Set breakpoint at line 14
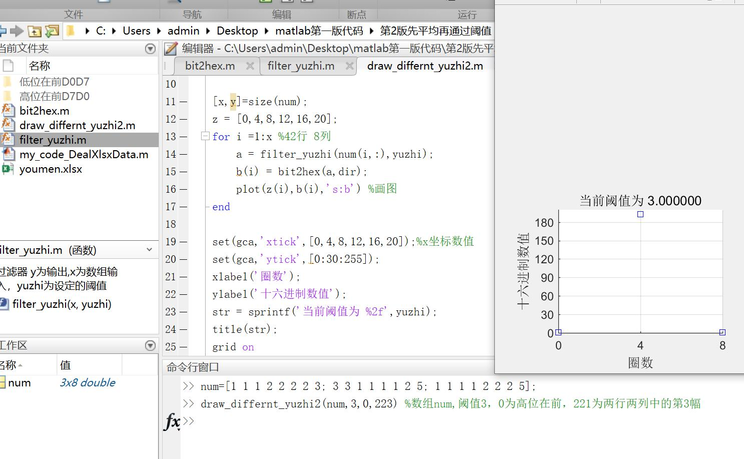This screenshot has width=744, height=459. click(x=183, y=154)
